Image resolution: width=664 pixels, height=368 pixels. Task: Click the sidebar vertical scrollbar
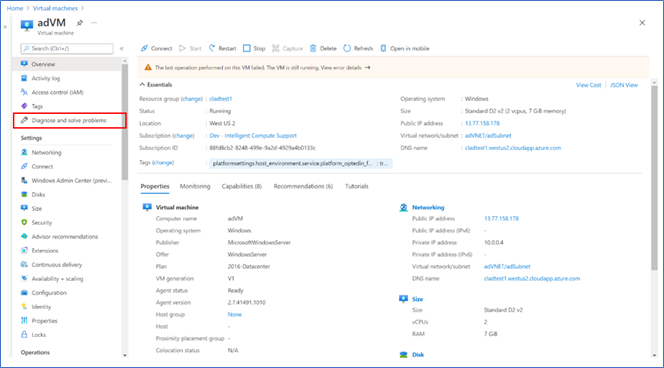pyautogui.click(x=124, y=123)
